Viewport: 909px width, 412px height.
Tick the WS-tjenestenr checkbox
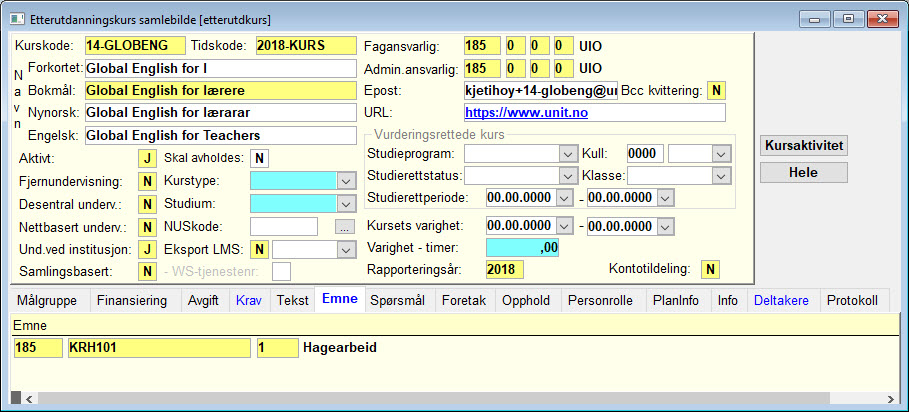[x=282, y=271]
